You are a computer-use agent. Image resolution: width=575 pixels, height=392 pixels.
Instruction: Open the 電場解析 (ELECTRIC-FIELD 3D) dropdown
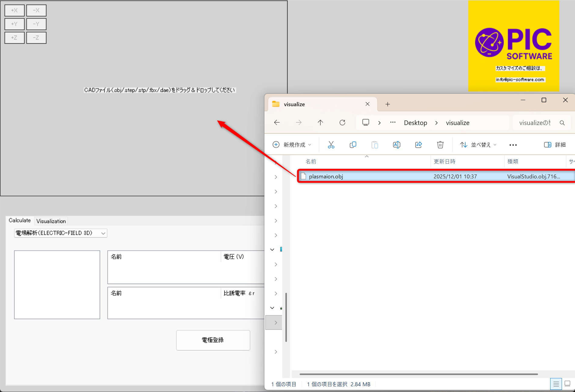[61, 233]
